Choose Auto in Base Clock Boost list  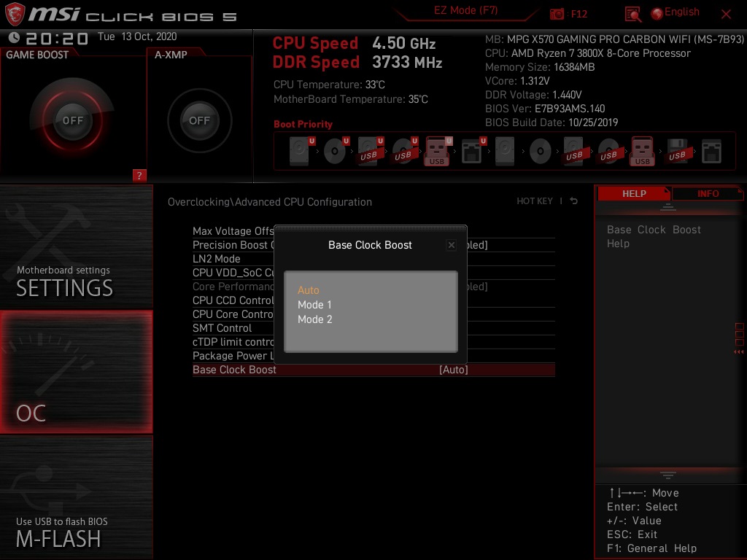click(x=309, y=290)
